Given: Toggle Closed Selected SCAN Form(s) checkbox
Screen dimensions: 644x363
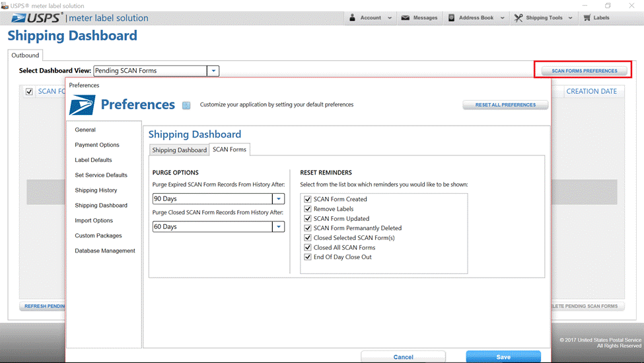Looking at the screenshot, I should (308, 237).
